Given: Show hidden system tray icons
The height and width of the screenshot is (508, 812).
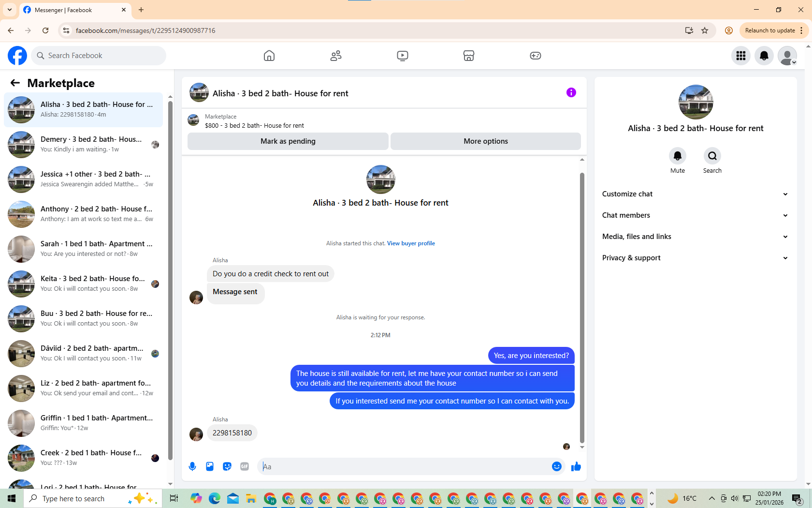Looking at the screenshot, I should [711, 498].
